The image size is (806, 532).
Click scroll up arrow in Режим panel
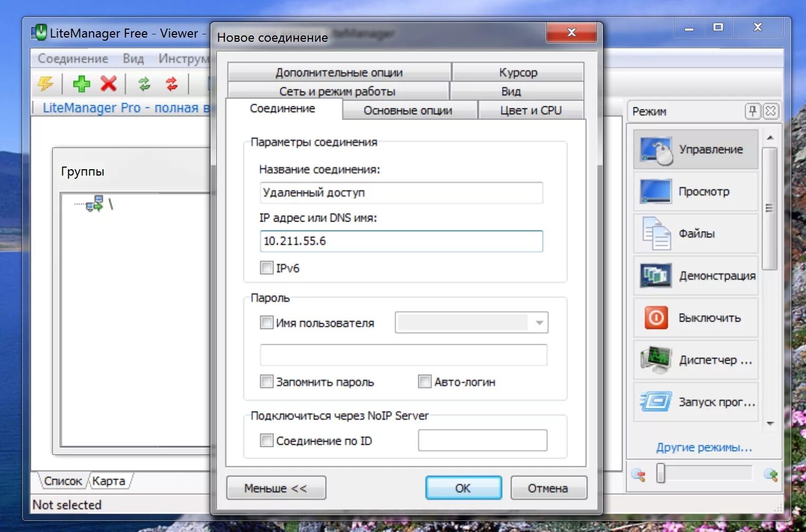click(771, 137)
